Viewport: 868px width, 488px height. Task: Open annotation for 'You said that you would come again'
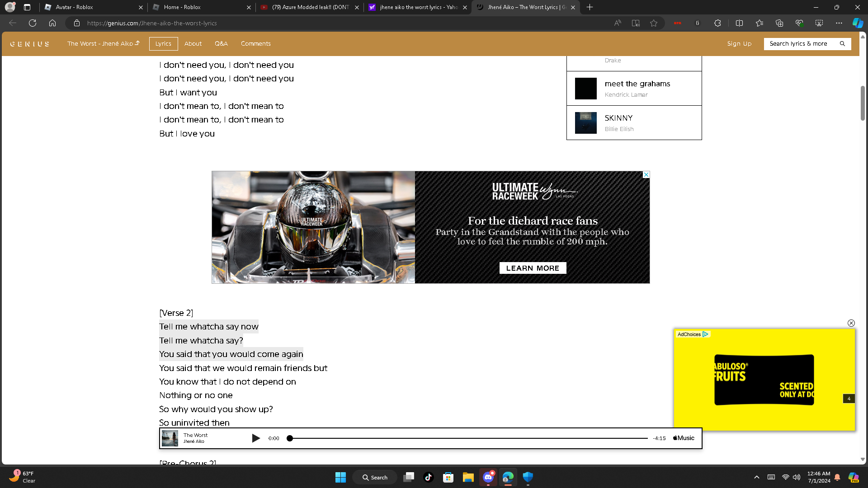pyautogui.click(x=231, y=354)
